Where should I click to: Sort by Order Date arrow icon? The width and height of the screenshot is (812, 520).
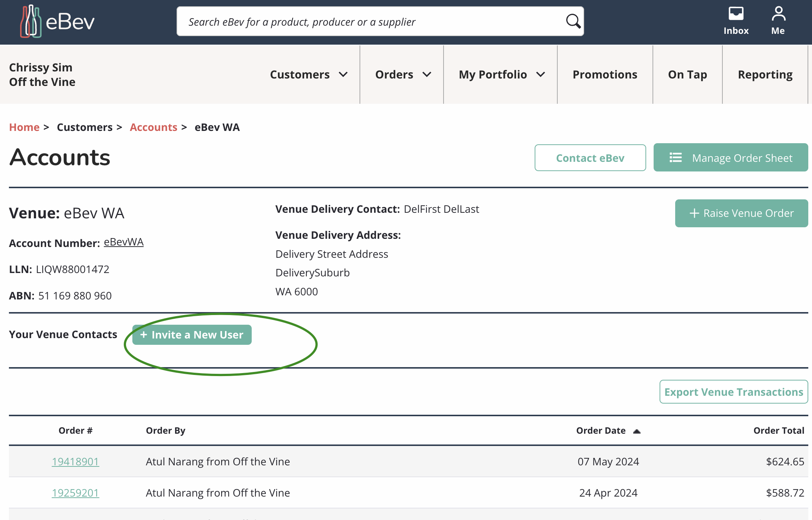(637, 431)
